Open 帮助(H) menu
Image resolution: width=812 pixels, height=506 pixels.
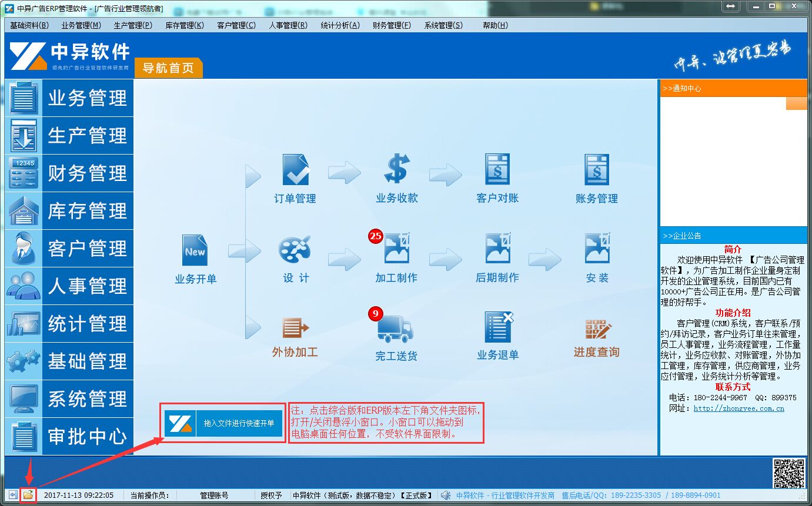tap(495, 25)
